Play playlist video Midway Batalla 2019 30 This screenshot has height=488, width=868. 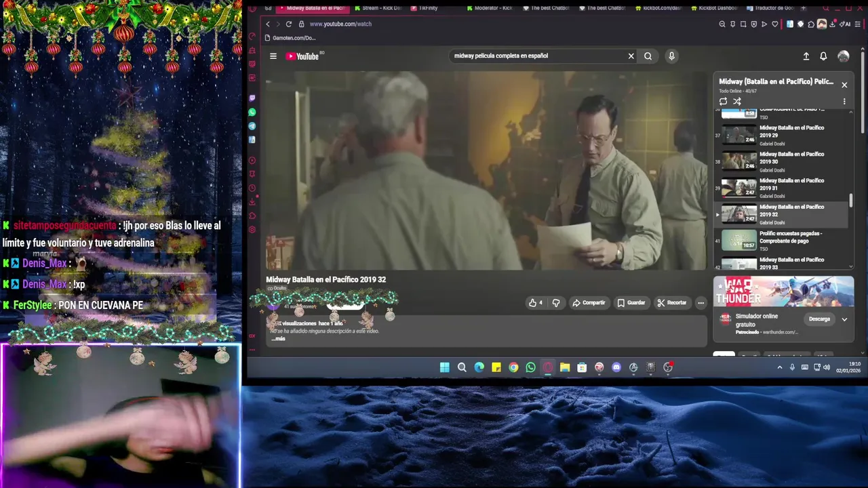click(x=782, y=161)
